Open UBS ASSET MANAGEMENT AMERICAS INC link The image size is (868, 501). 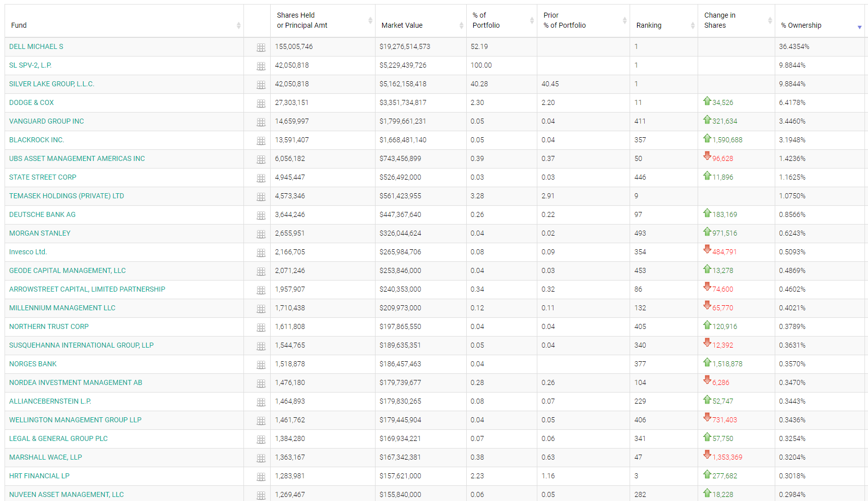77,158
